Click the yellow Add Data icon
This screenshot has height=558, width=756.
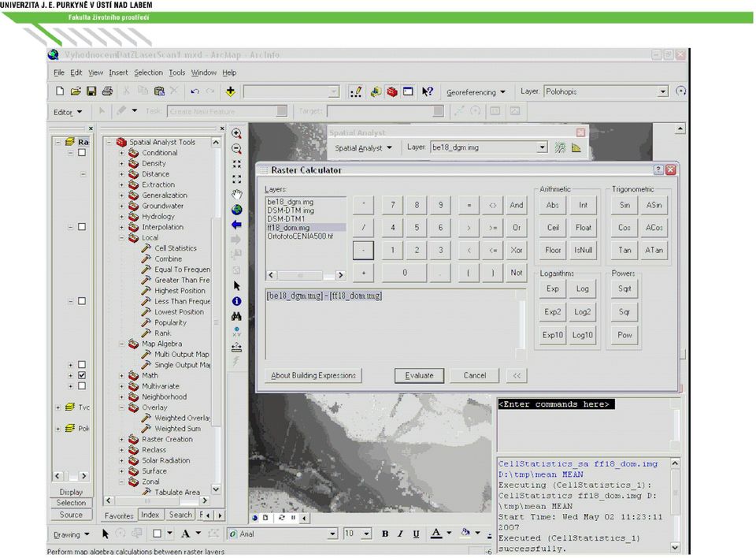pyautogui.click(x=231, y=91)
